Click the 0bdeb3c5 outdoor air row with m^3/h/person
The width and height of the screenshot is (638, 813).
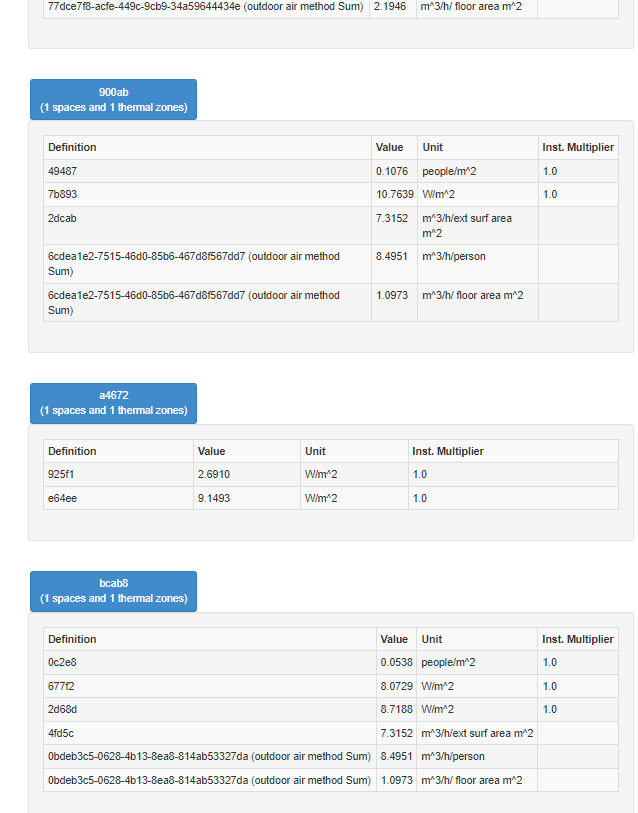[331, 756]
